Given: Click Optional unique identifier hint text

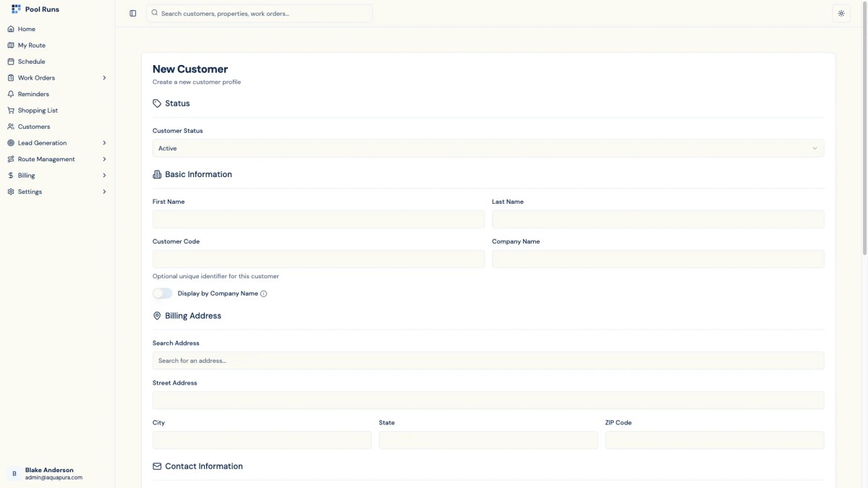Looking at the screenshot, I should (x=216, y=276).
